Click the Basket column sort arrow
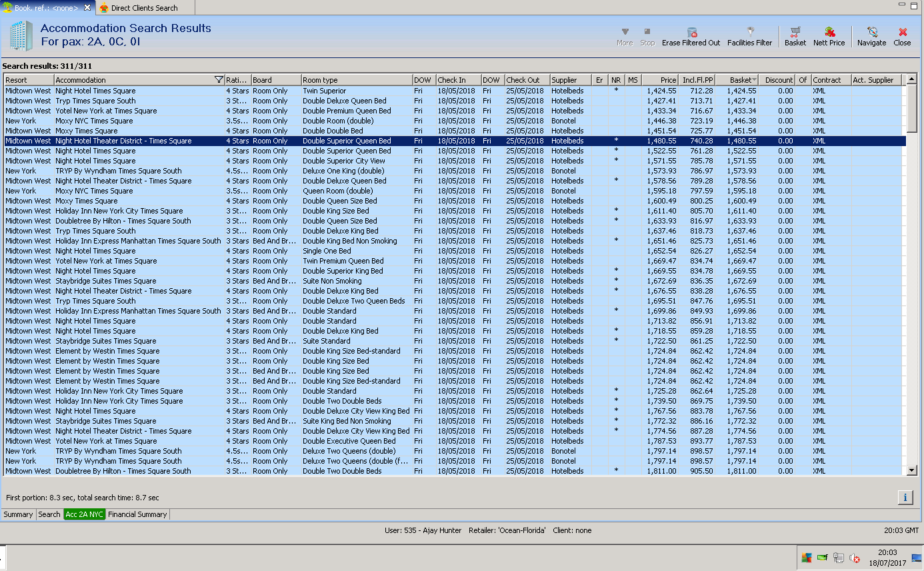Viewport: 924px width, 571px height. (754, 80)
